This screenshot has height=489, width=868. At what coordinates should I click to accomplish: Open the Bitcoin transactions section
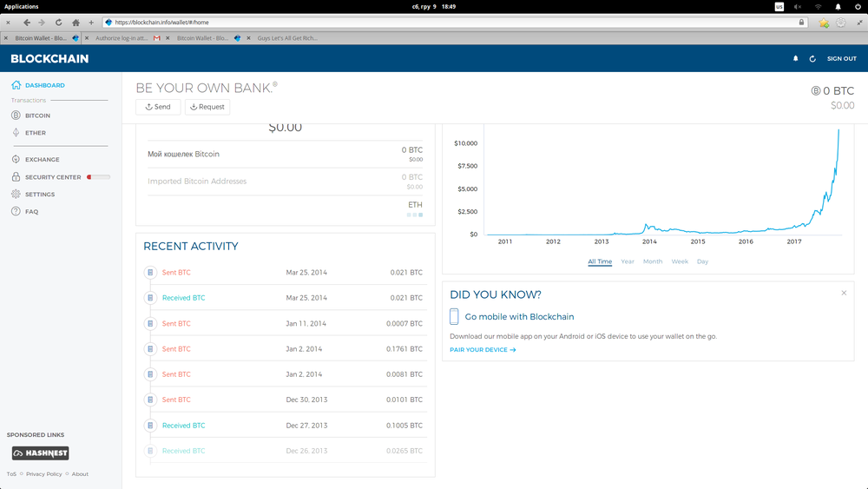click(37, 116)
